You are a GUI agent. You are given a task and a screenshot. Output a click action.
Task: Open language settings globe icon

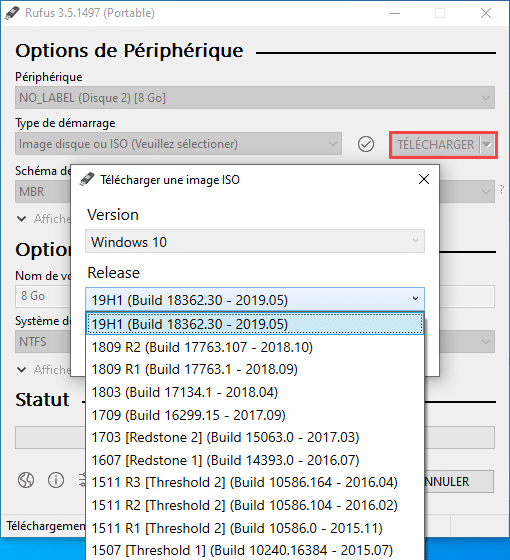(26, 480)
